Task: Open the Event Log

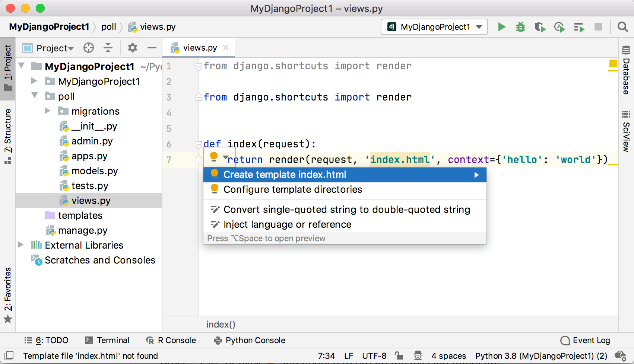Action: click(585, 340)
